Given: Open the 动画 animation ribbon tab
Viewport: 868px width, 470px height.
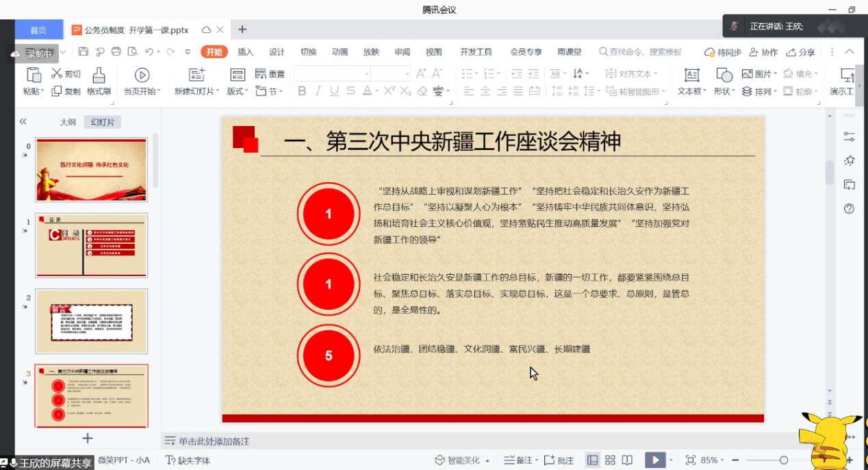Looking at the screenshot, I should 340,52.
